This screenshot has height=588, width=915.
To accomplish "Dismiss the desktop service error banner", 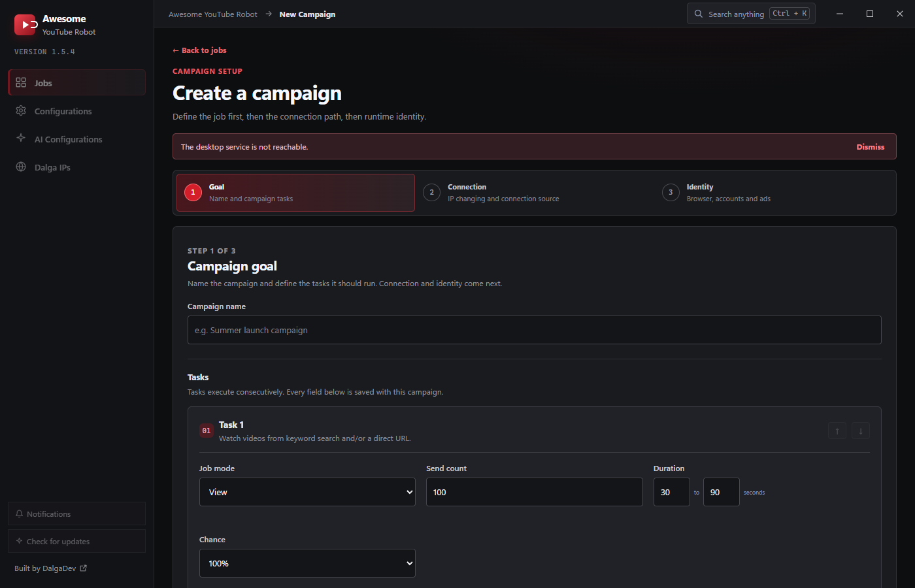I will [x=871, y=147].
